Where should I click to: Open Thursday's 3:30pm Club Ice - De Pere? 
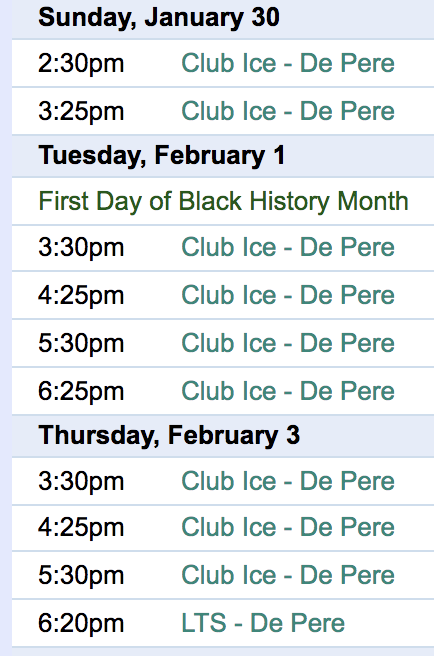pyautogui.click(x=288, y=481)
